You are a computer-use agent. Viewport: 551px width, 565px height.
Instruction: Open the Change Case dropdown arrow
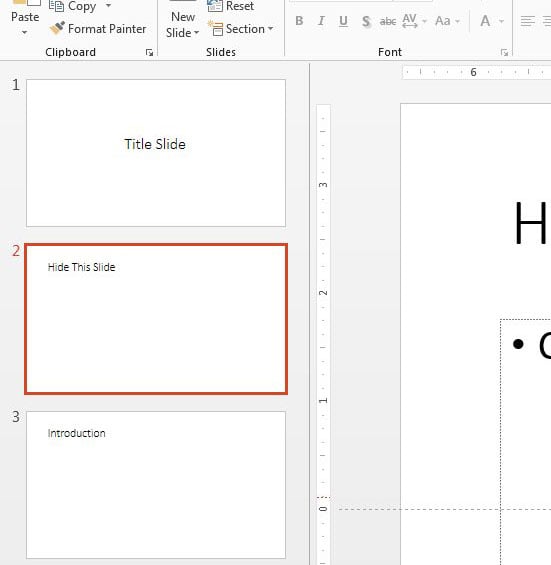(x=457, y=22)
